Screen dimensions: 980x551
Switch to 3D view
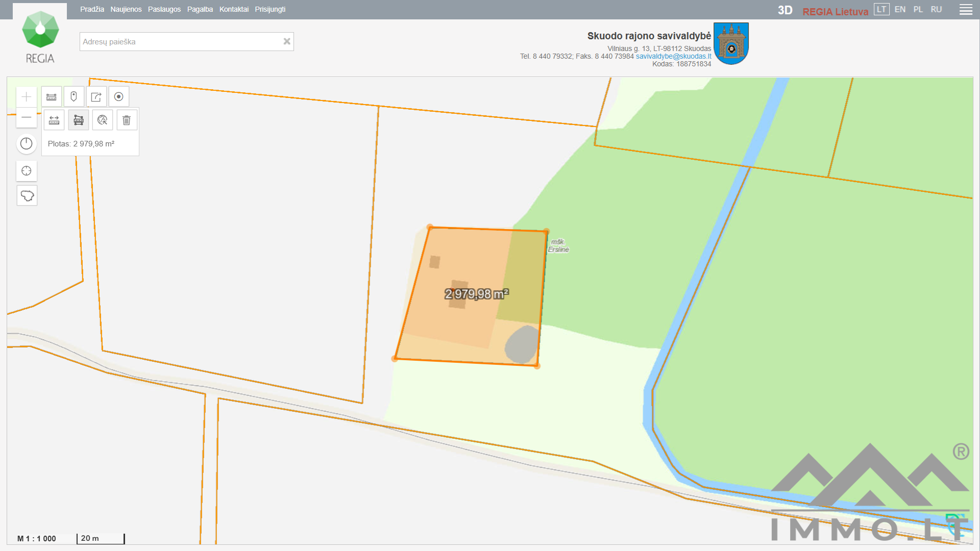(x=785, y=10)
